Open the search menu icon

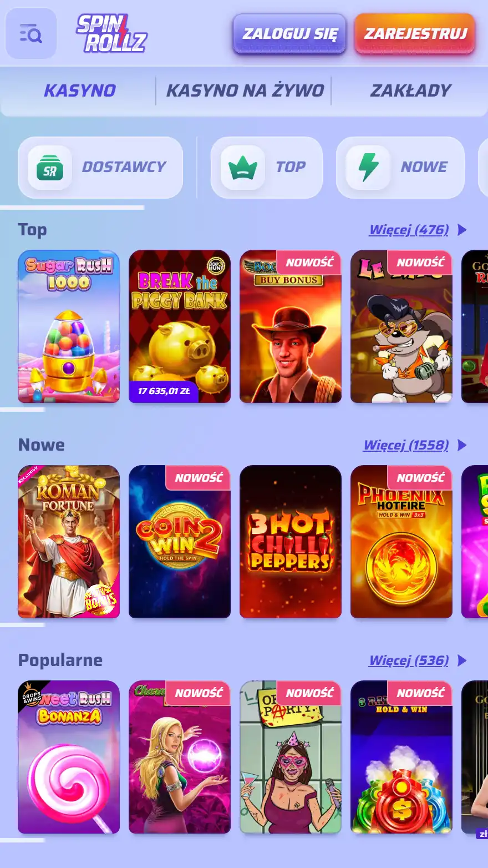[31, 34]
